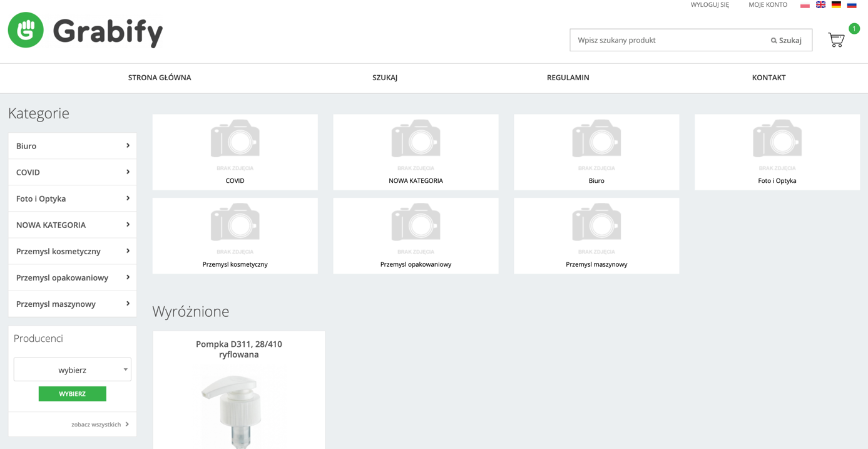Go to the Regulamin menu item
Screen dimensions: 868x449
coord(568,78)
